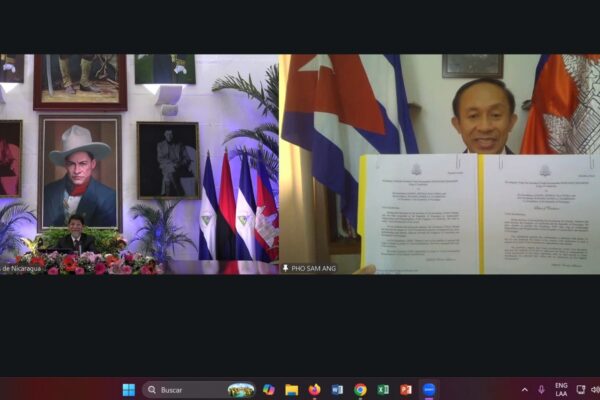This screenshot has height=400, width=600.
Task: Click the Buscar search box in taskbar
Action: (199, 390)
